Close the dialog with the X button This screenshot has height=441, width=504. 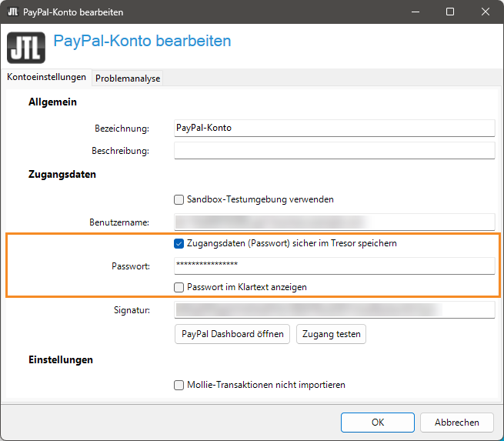486,12
